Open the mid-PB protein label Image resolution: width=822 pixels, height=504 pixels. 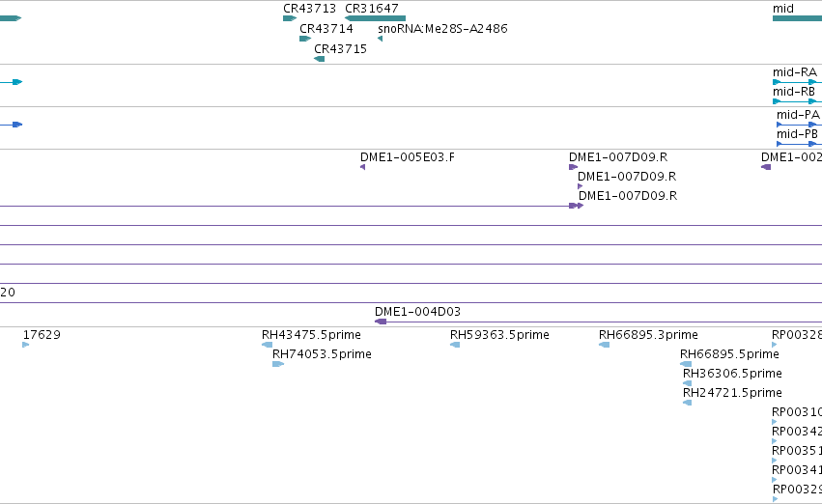[x=797, y=134]
